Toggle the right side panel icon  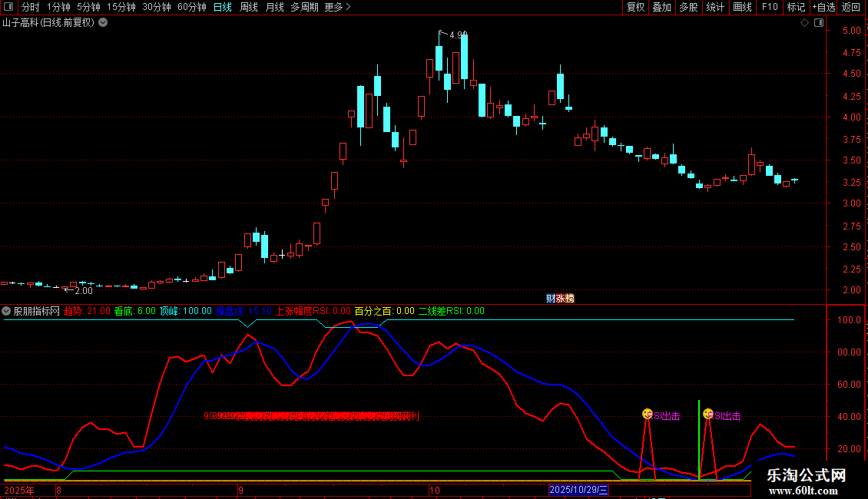[819, 23]
